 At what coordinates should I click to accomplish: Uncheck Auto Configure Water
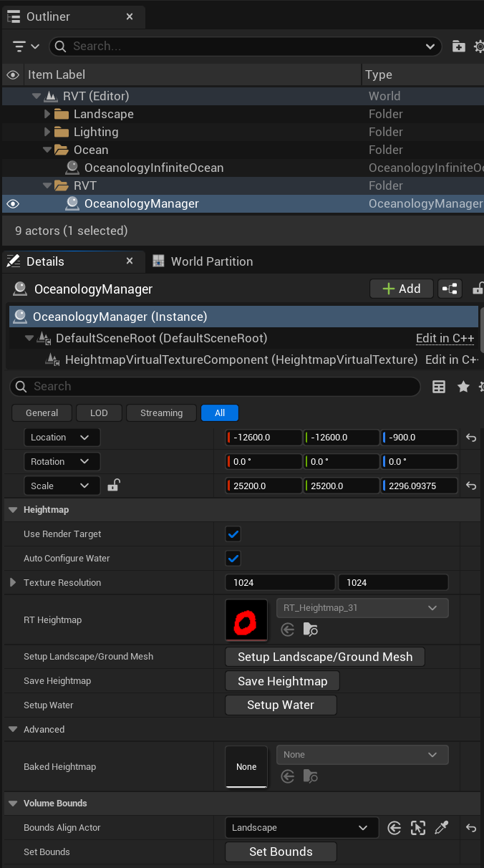coord(233,559)
